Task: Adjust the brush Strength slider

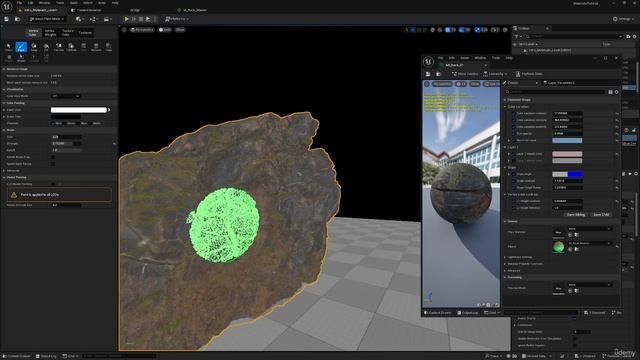Action: point(66,144)
